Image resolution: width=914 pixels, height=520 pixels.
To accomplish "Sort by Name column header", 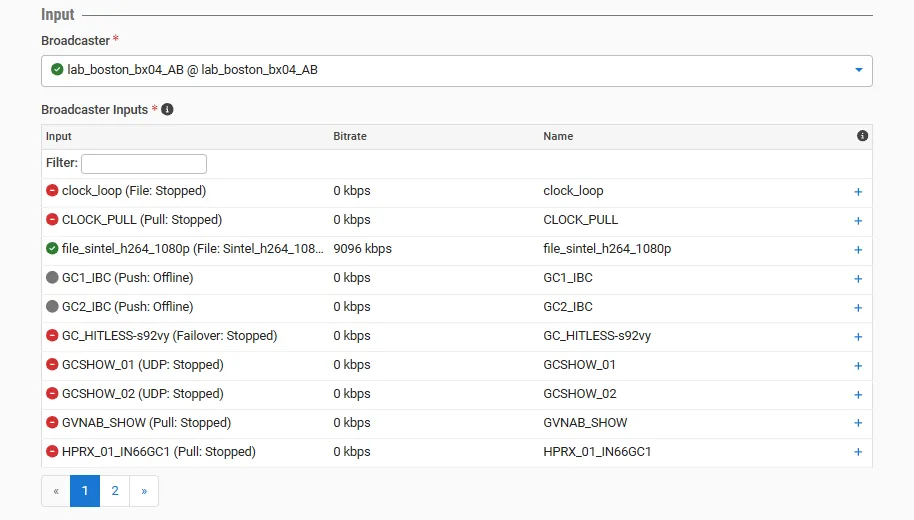I will [558, 136].
